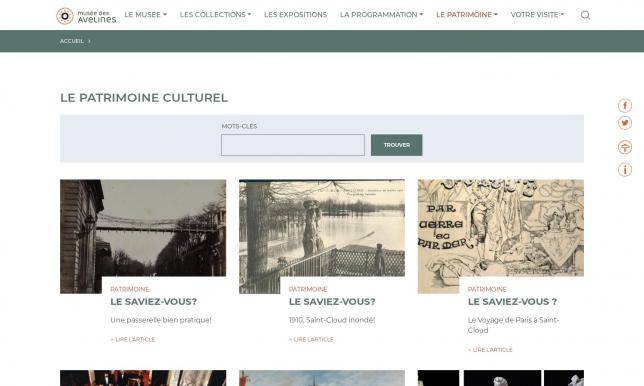The height and width of the screenshot is (386, 644).
Task: Open the Twitter share icon
Action: (x=625, y=123)
